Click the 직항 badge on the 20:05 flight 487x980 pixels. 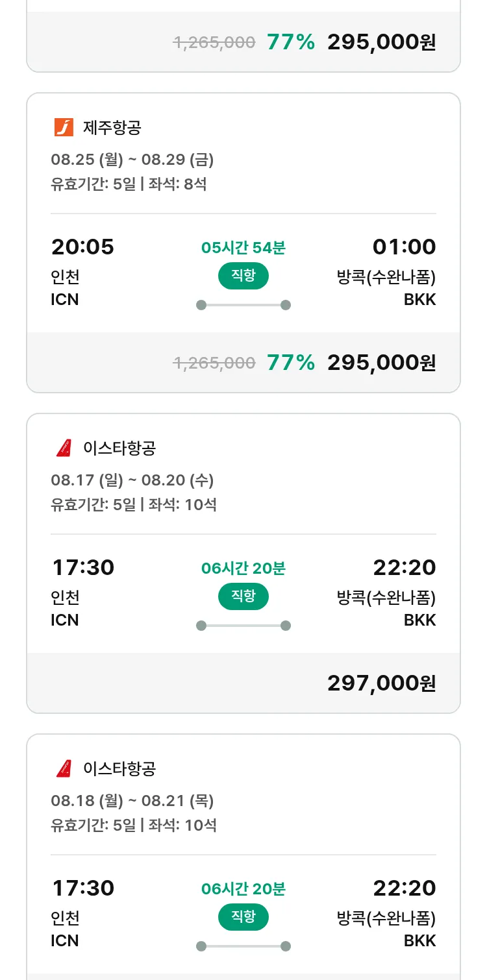pos(243,276)
